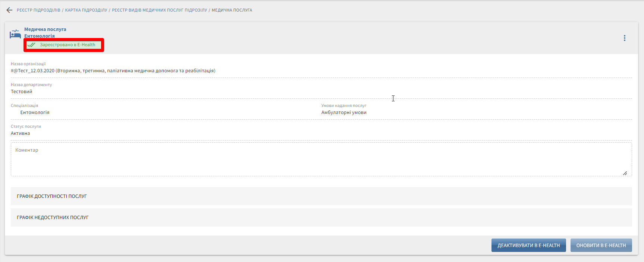Click the double checkmark status icon
This screenshot has height=262, width=644.
pyautogui.click(x=32, y=45)
